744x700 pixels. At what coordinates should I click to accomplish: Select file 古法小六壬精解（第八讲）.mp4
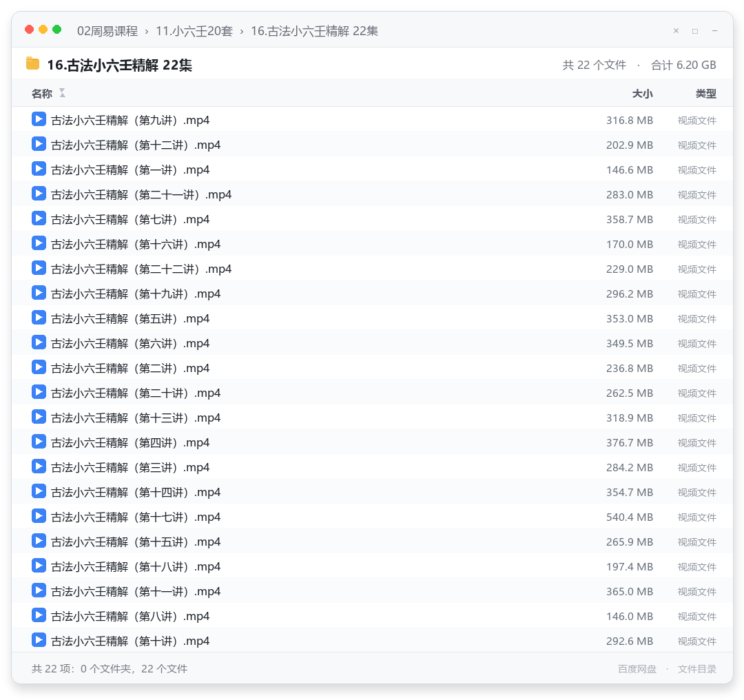pos(372,616)
